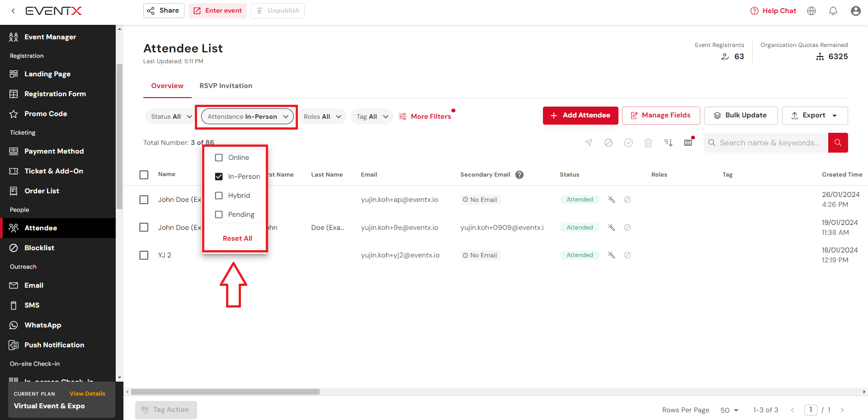The image size is (868, 420).
Task: Click the trash delete icon above the table
Action: pos(648,143)
